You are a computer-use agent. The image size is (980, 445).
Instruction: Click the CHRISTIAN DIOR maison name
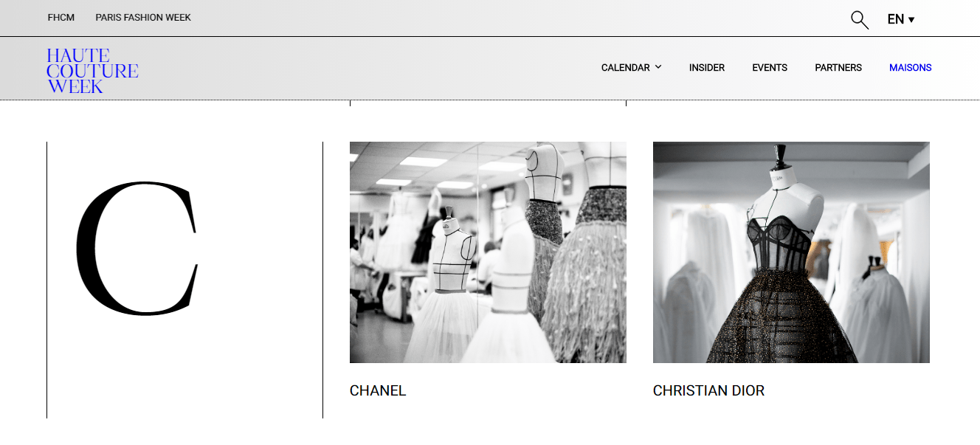(708, 390)
